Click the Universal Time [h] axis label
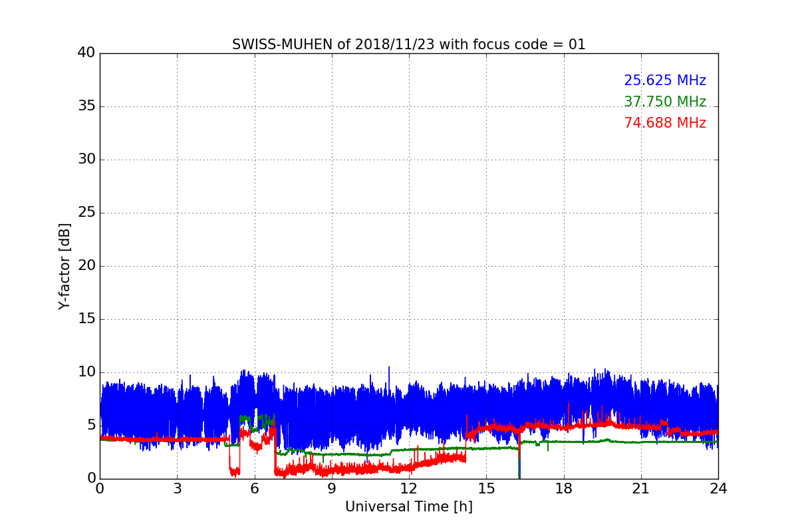Viewport: 798px width, 532px height. (x=409, y=507)
